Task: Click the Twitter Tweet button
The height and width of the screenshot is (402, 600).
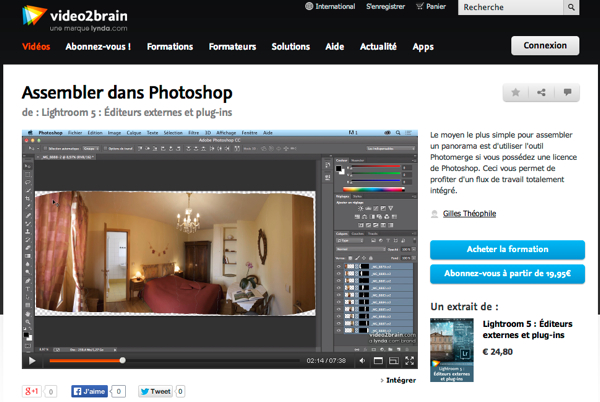Action: click(156, 391)
